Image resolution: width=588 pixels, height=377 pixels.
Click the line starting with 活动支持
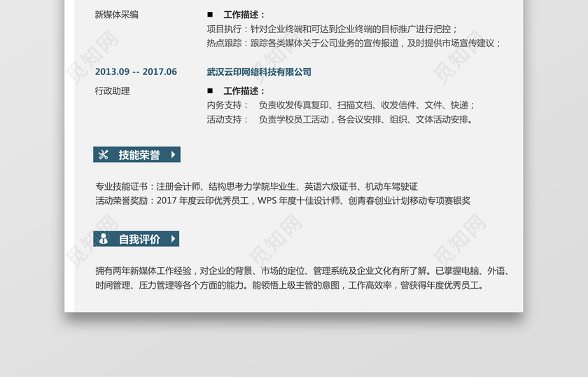(339, 119)
